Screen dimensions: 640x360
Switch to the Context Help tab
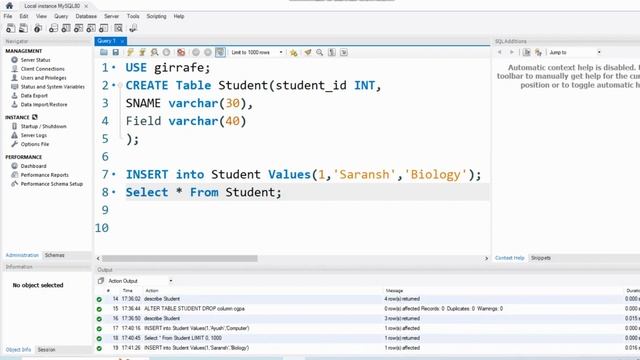(x=509, y=258)
